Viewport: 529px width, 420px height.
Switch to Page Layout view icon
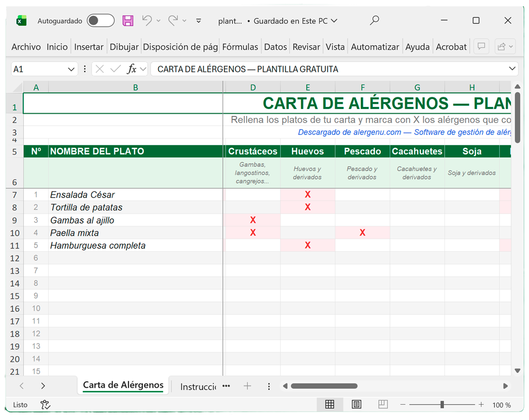357,405
